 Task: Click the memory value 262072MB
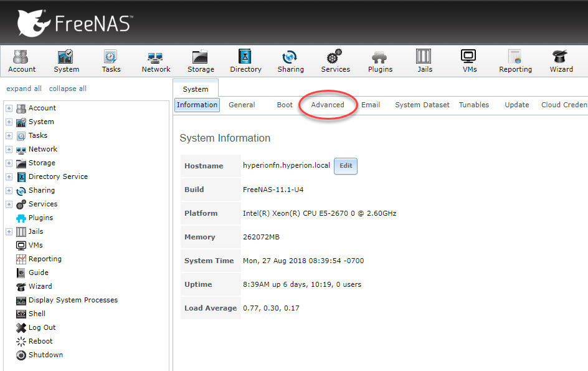[x=261, y=237]
